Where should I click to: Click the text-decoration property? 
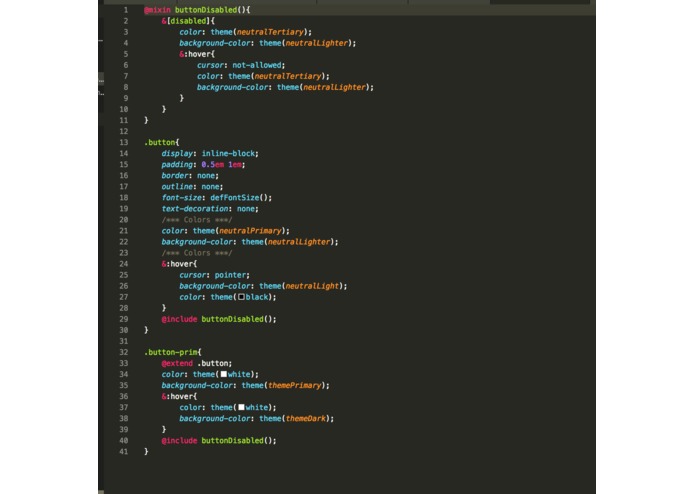pos(195,209)
